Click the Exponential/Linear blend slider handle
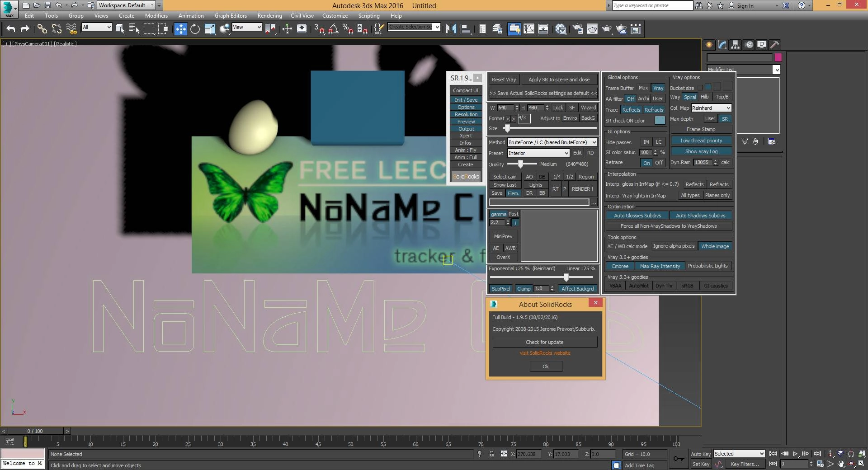This screenshot has width=868, height=470. pos(566,277)
